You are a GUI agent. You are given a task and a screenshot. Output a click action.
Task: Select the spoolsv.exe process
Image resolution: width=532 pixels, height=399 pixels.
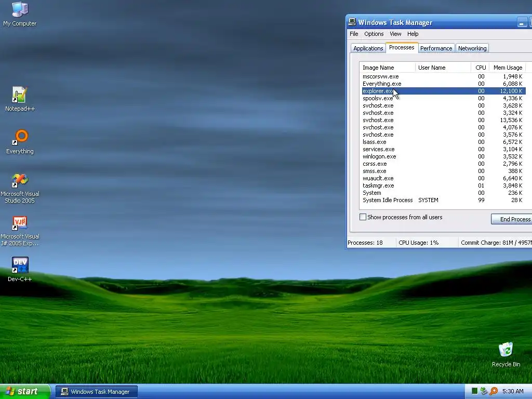[x=443, y=98]
